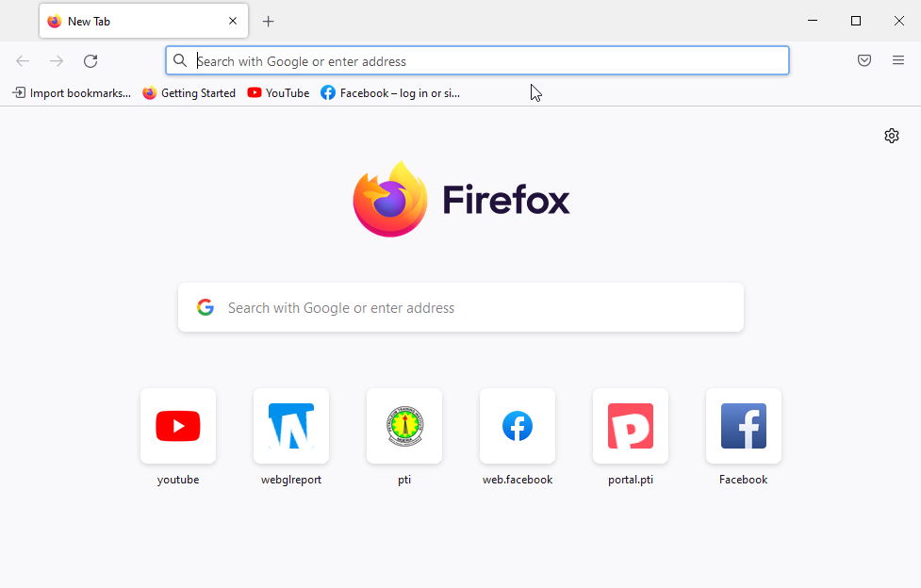Open Facebook log in bookmark
921x588 pixels.
(390, 92)
